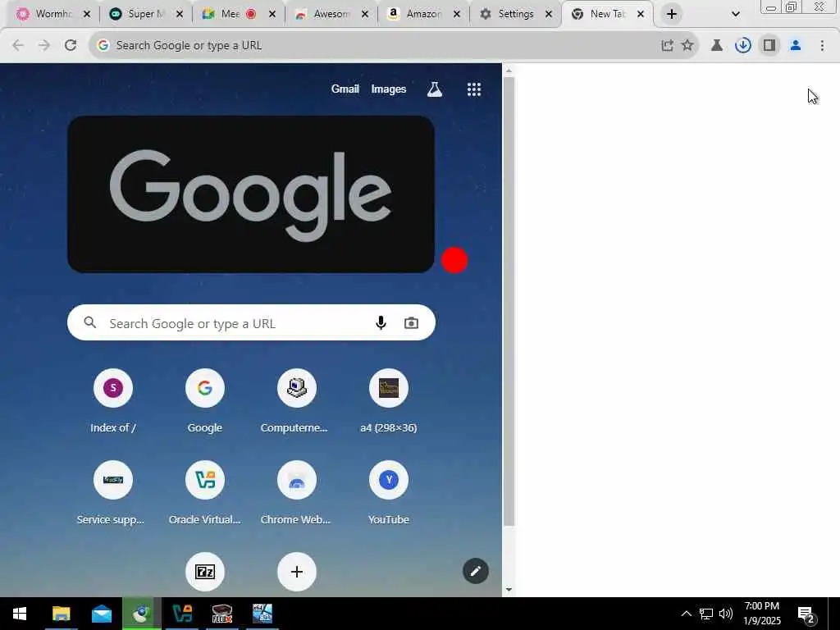
Task: Click the page vertical scrollbar thumb
Action: [509, 302]
